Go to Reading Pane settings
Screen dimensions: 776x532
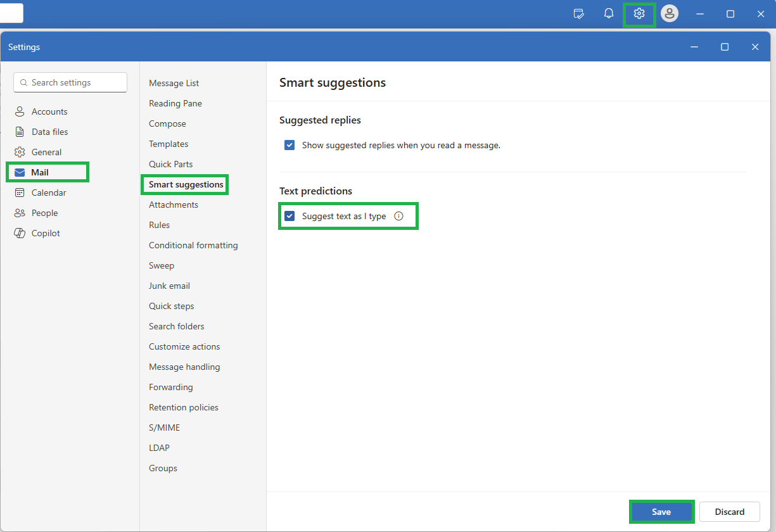pos(175,103)
